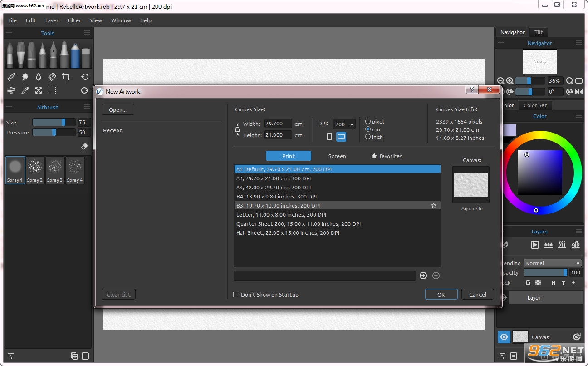Select the Crop tool icon
Image resolution: width=588 pixels, height=366 pixels.
(66, 77)
